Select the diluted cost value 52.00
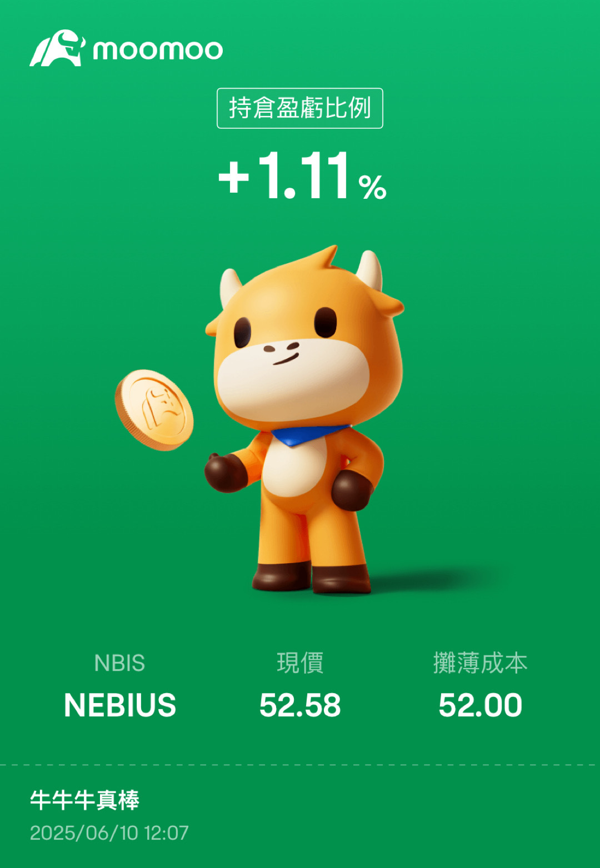The height and width of the screenshot is (868, 600). [x=480, y=705]
